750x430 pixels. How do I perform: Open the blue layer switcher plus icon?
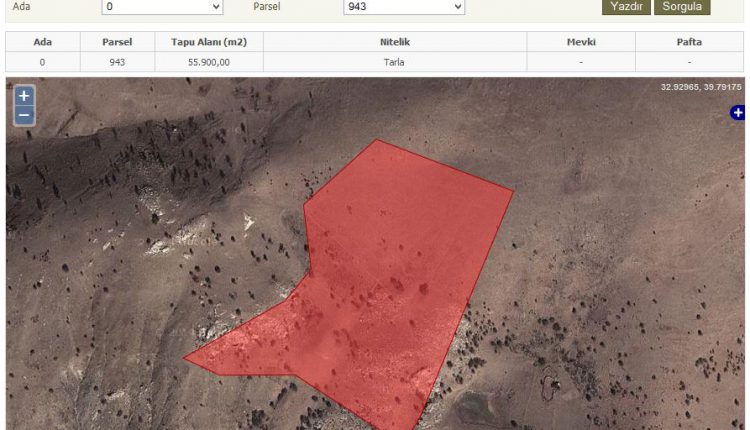coord(738,113)
